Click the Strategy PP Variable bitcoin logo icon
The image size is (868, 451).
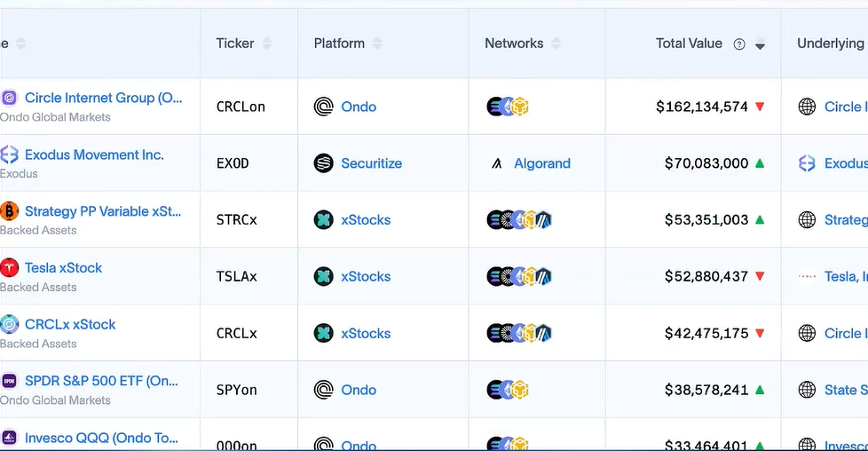point(8,211)
